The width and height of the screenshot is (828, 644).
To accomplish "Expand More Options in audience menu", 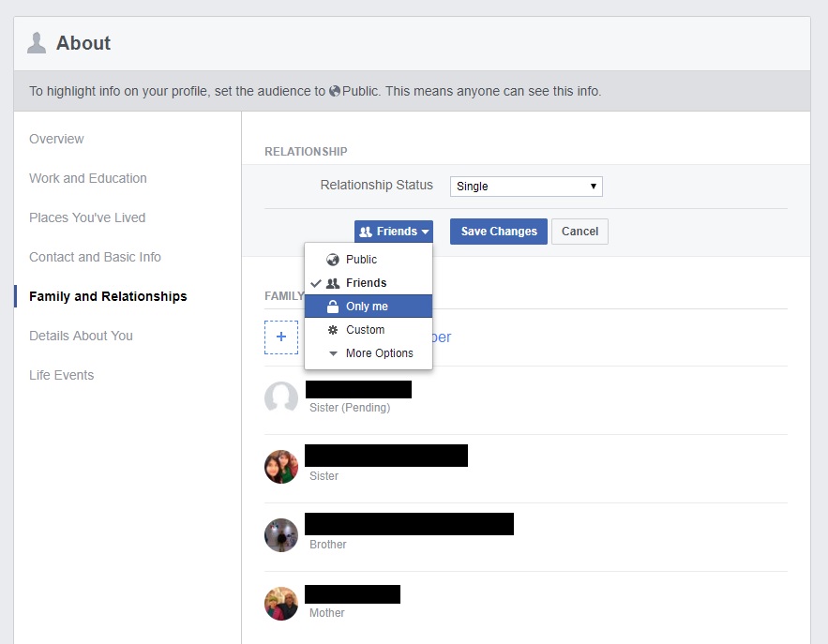I will pos(369,353).
